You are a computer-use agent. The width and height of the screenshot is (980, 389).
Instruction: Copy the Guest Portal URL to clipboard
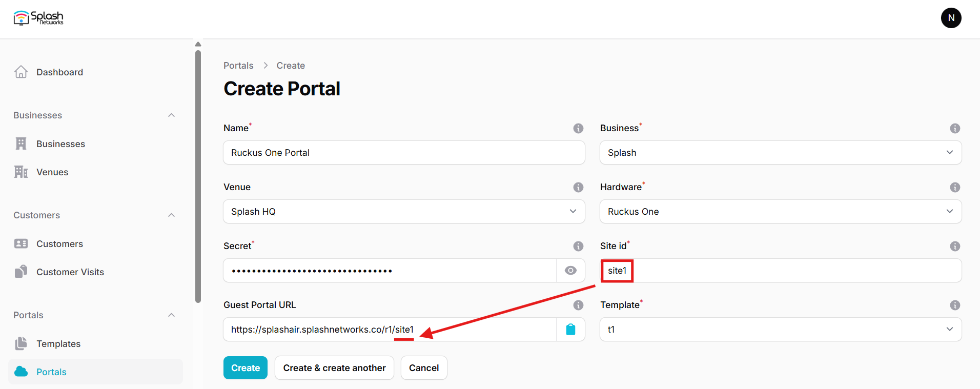(570, 329)
